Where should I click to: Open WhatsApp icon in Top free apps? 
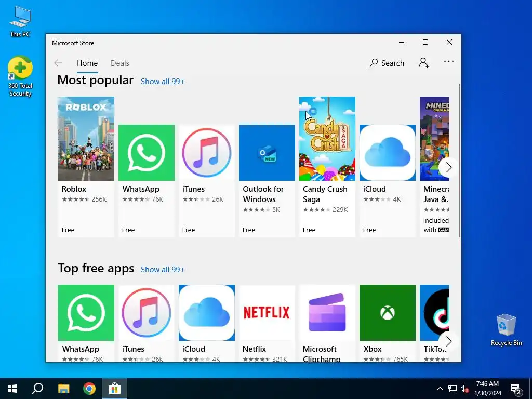click(86, 312)
